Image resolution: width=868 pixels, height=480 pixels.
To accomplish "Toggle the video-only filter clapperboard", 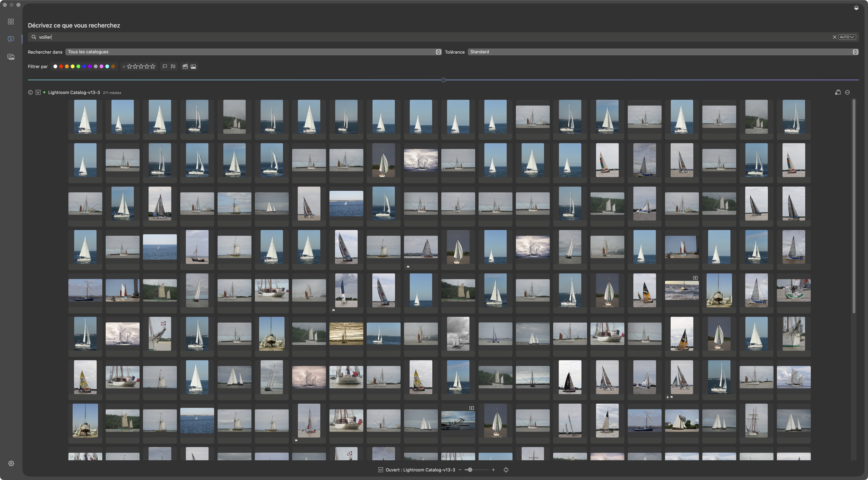I will click(x=185, y=66).
